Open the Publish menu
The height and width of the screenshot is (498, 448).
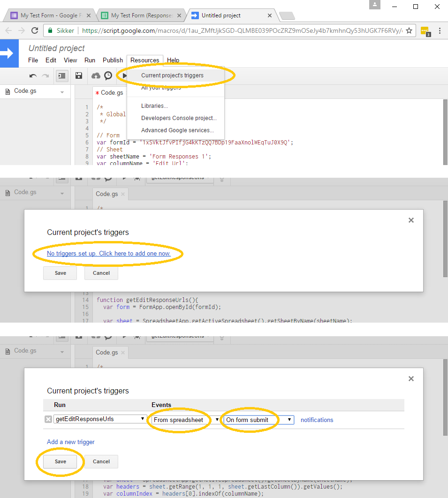point(113,60)
